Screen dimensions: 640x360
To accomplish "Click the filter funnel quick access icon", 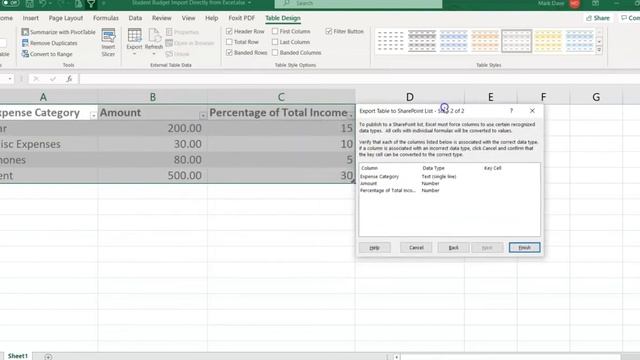I will (91, 4).
